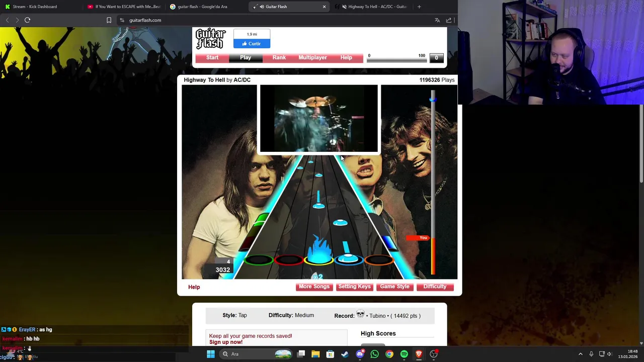The height and width of the screenshot is (362, 644).
Task: Open the Multiplayer menu item
Action: point(312,57)
